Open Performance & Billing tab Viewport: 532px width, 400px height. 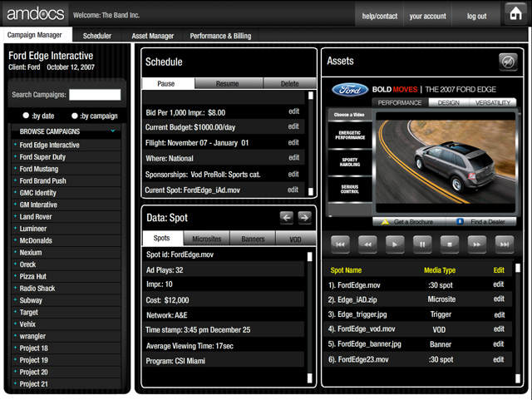tap(220, 36)
